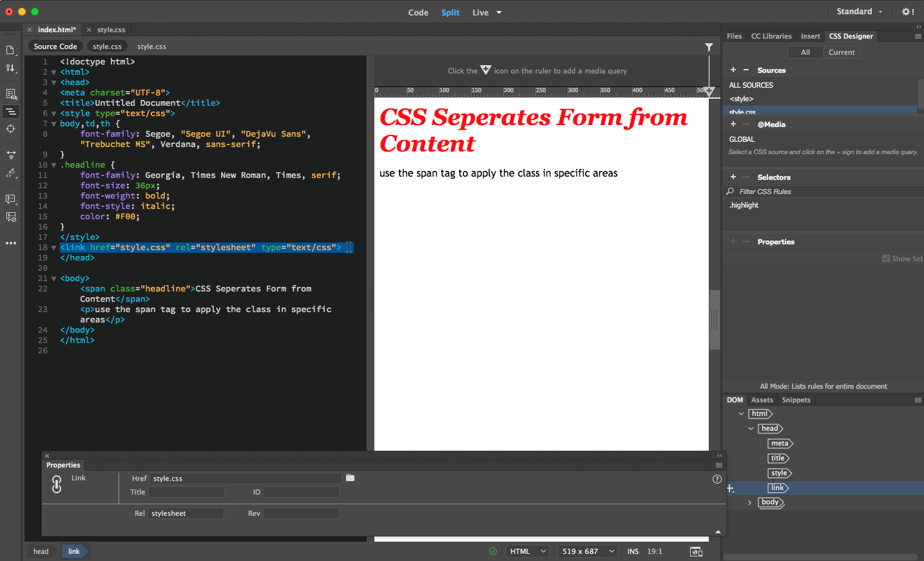Image resolution: width=924 pixels, height=561 pixels.
Task: Open the 519 x 687 window size dropdown
Action: tap(588, 551)
